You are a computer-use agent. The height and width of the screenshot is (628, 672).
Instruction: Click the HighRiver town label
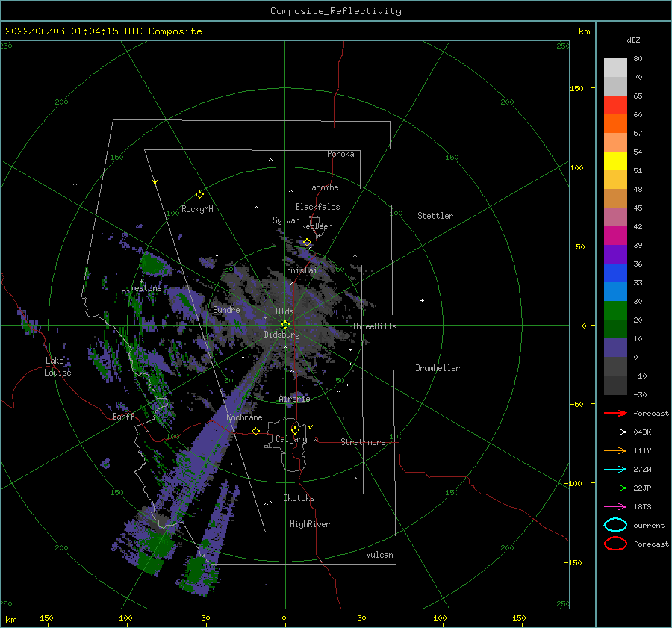coord(310,524)
